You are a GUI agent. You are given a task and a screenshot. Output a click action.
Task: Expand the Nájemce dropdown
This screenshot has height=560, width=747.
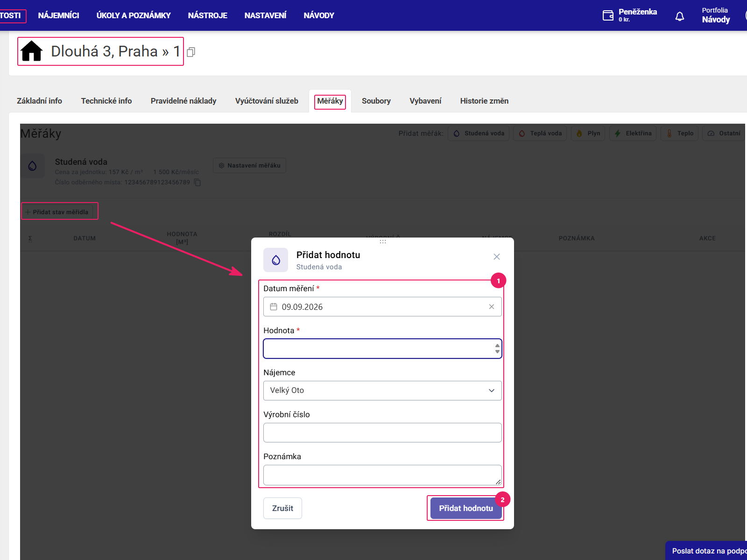tap(382, 391)
